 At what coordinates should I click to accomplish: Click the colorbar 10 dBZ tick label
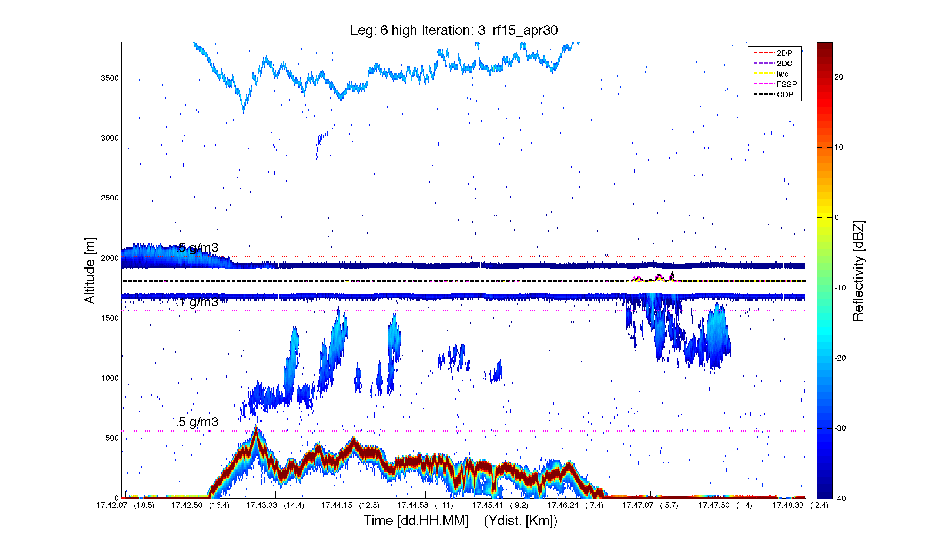click(839, 147)
